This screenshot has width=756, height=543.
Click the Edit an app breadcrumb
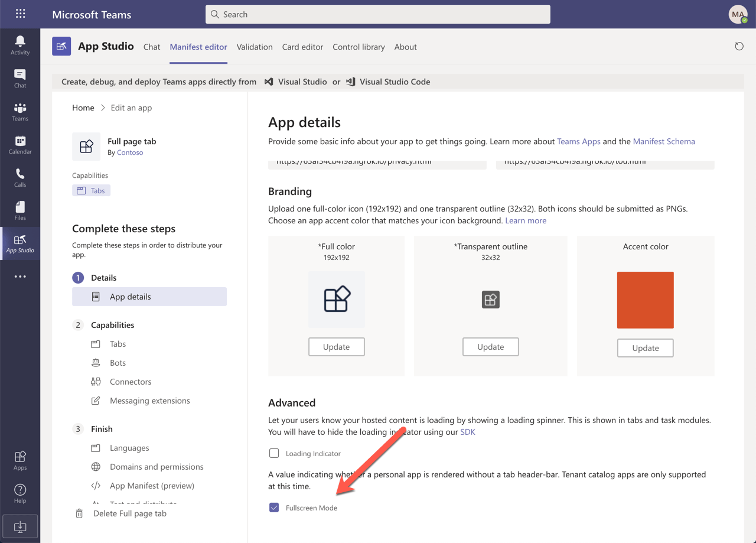coord(131,108)
